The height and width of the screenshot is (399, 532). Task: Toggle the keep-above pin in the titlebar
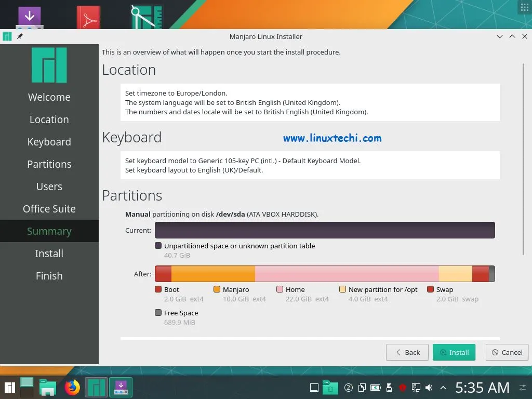pos(20,36)
